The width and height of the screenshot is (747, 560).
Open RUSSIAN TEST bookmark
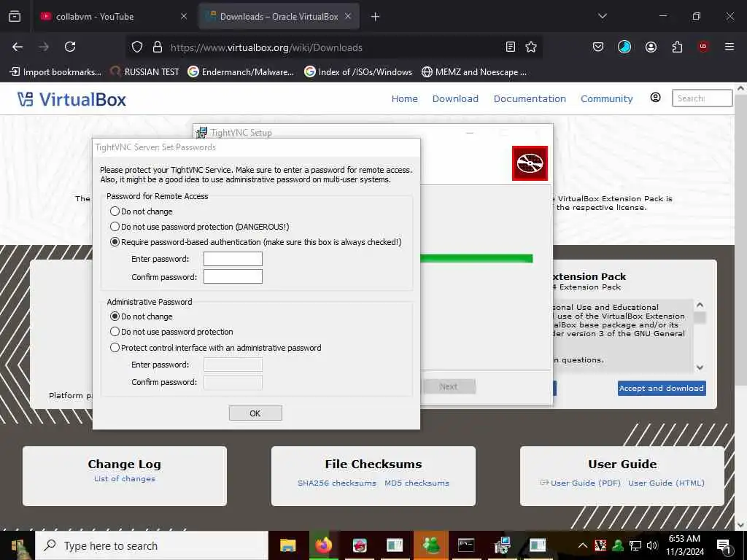[x=144, y=72]
